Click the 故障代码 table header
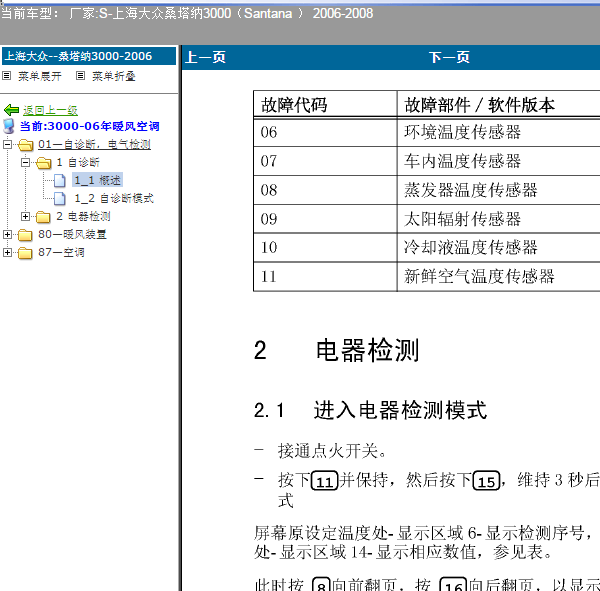Image resolution: width=600 pixels, height=591 pixels. pyautogui.click(x=294, y=105)
